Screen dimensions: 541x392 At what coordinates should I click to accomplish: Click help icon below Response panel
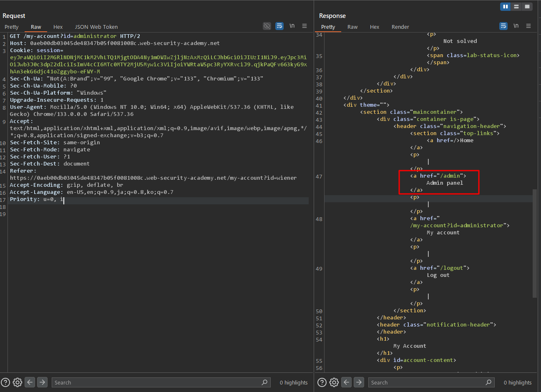pos(322,382)
